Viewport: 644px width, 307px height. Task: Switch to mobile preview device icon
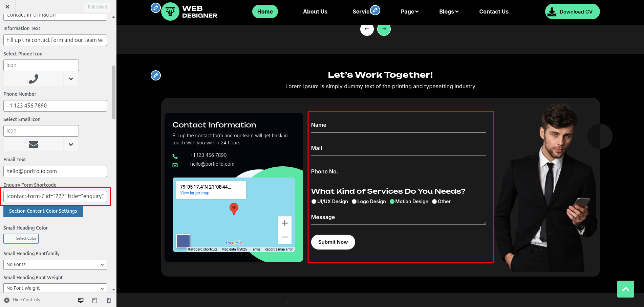tap(109, 300)
